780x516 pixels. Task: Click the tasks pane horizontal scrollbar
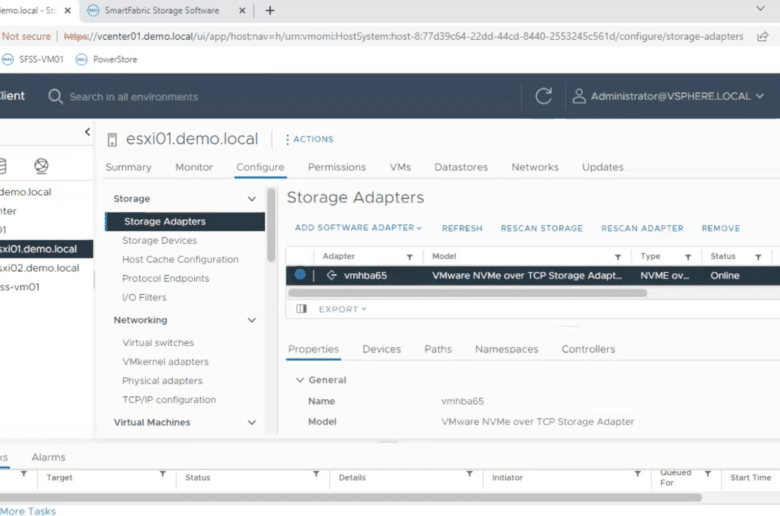click(x=351, y=497)
